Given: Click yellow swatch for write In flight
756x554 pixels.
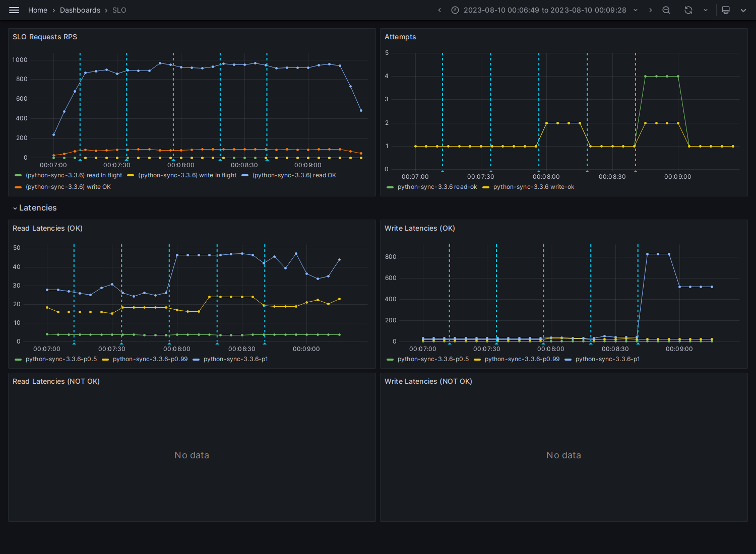Looking at the screenshot, I should point(131,175).
